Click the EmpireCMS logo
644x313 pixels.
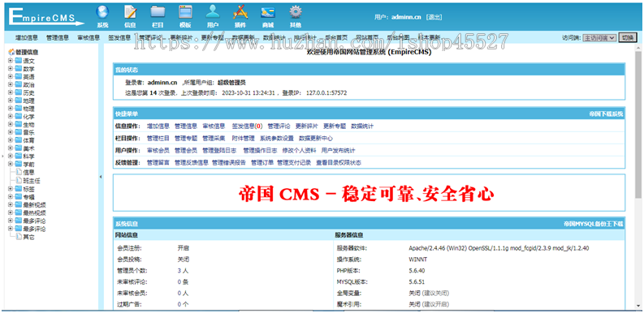(x=46, y=17)
